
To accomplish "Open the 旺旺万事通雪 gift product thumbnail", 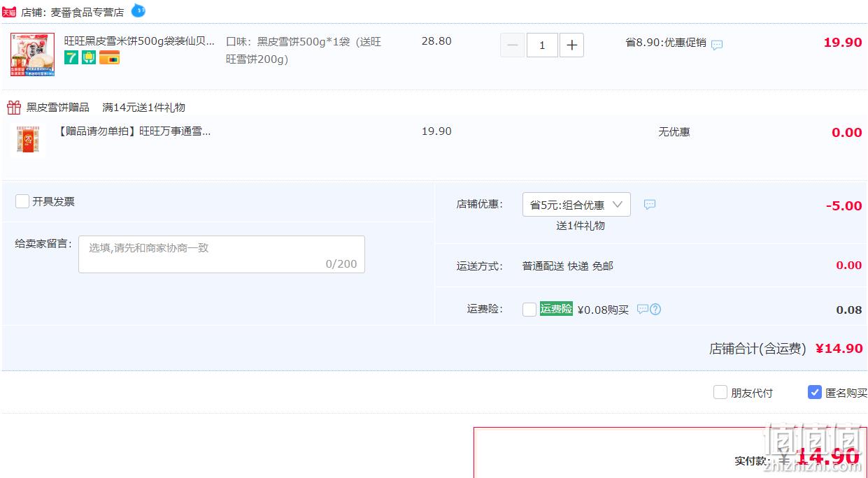I will (28, 140).
